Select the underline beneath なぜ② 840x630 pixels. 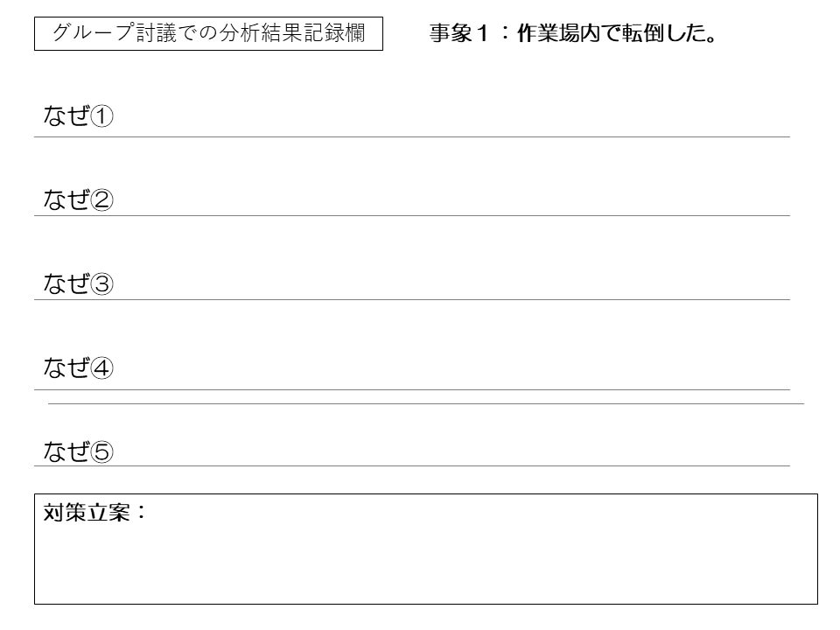(411, 215)
